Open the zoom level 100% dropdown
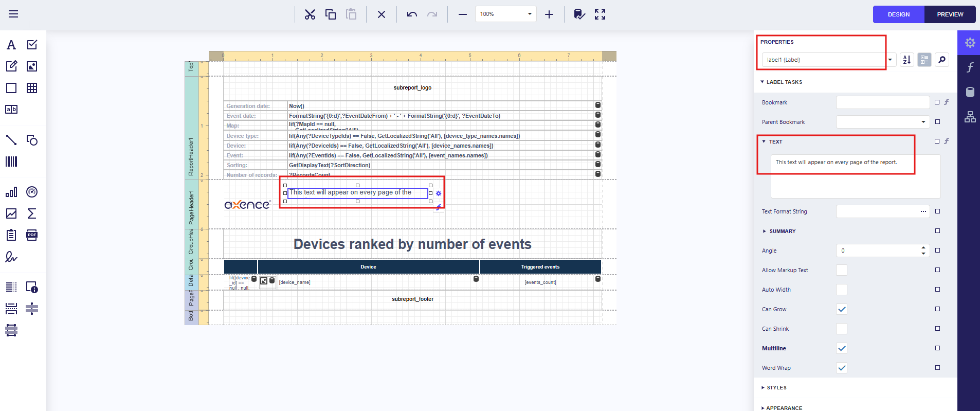This screenshot has width=980, height=411. 530,14
